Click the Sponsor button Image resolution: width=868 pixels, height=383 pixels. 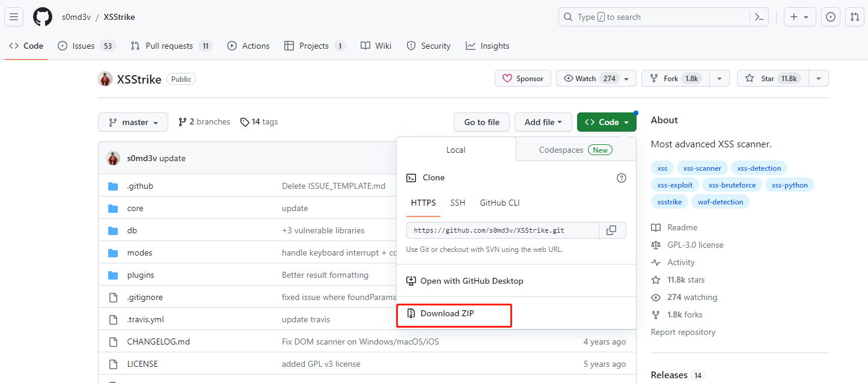coord(523,79)
